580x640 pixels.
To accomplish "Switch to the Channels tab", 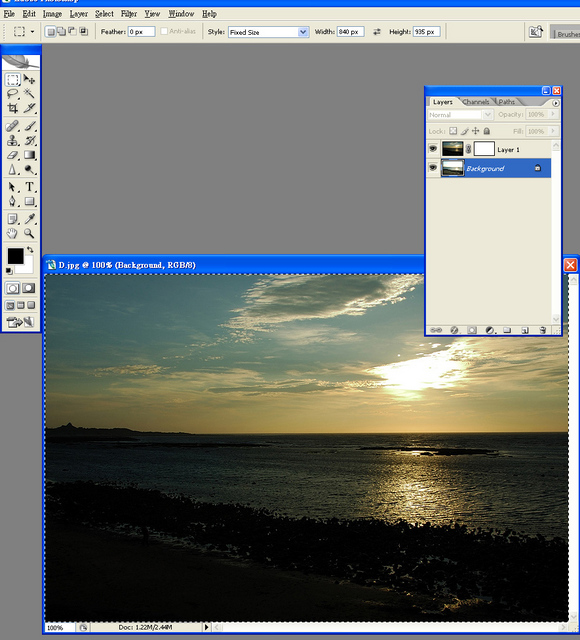I will (476, 102).
